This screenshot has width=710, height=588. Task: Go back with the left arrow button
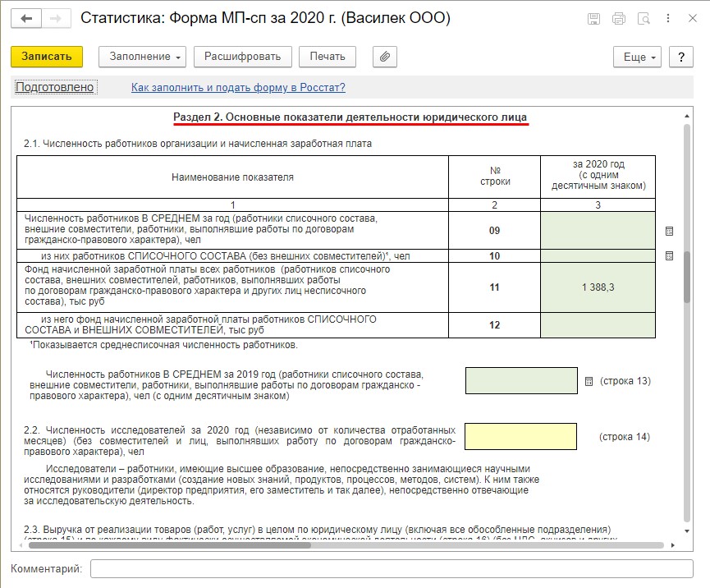click(26, 19)
